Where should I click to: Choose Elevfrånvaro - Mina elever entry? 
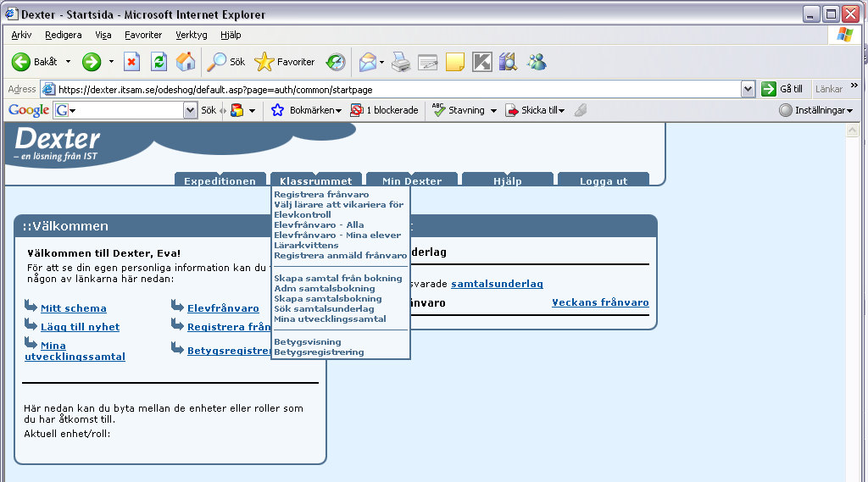coord(337,235)
